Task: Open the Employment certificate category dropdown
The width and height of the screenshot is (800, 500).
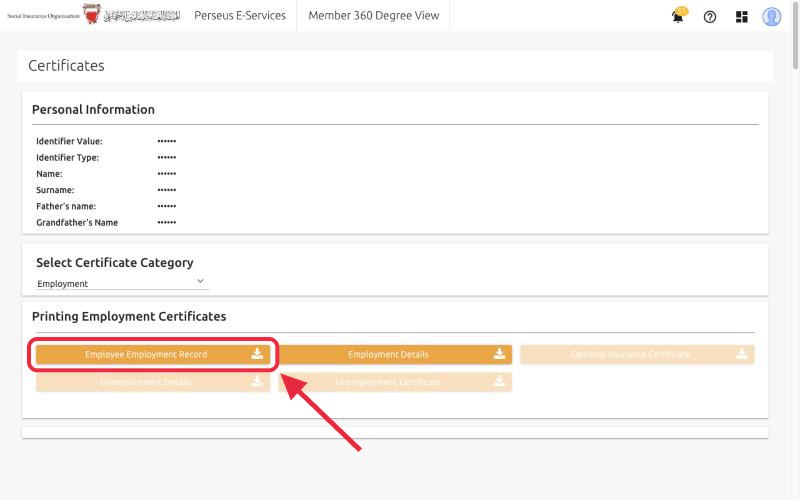Action: [x=122, y=283]
